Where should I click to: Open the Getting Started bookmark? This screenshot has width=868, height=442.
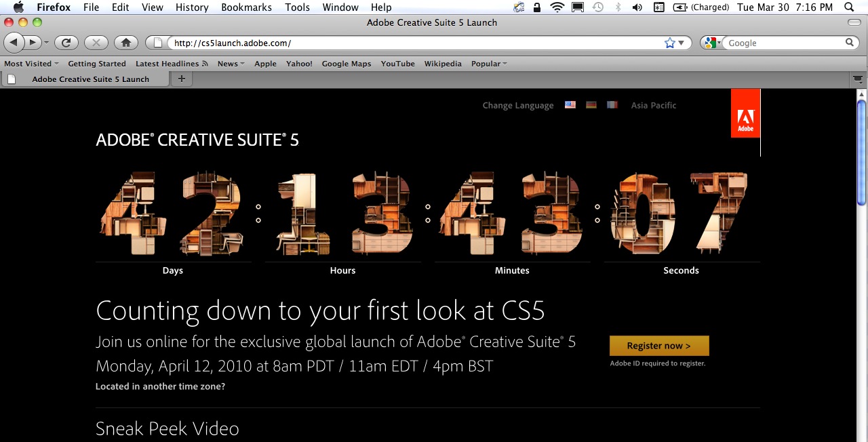(x=97, y=64)
